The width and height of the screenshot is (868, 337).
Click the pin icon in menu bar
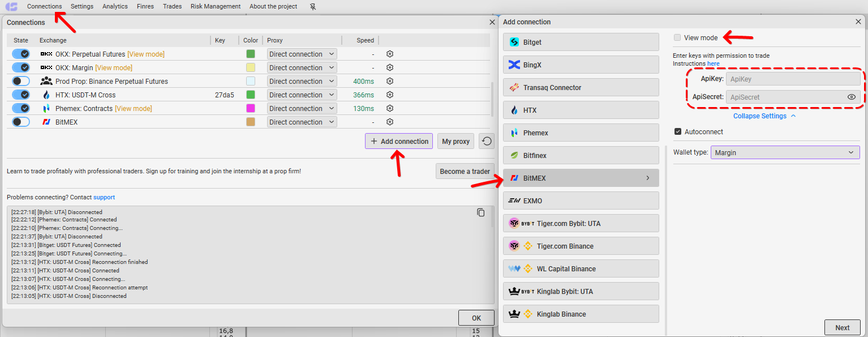tap(313, 7)
